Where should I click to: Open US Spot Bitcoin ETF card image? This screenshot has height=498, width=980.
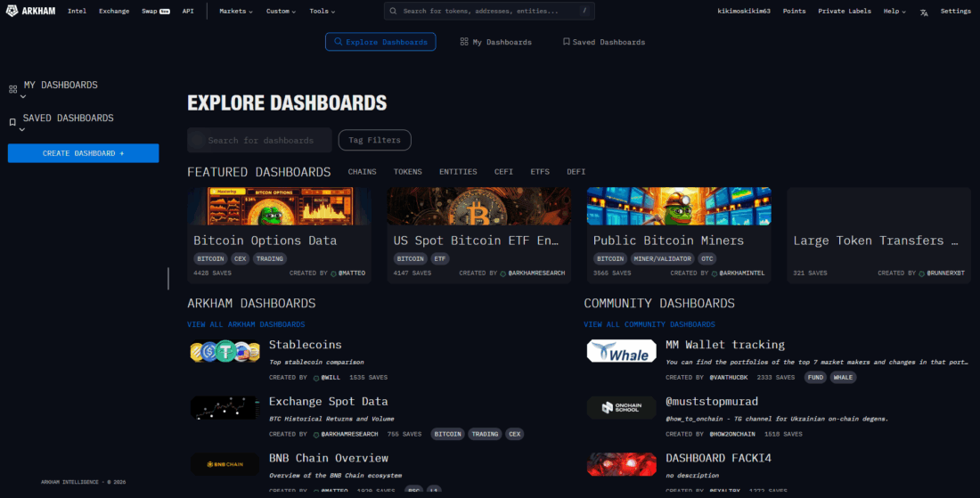coord(478,206)
